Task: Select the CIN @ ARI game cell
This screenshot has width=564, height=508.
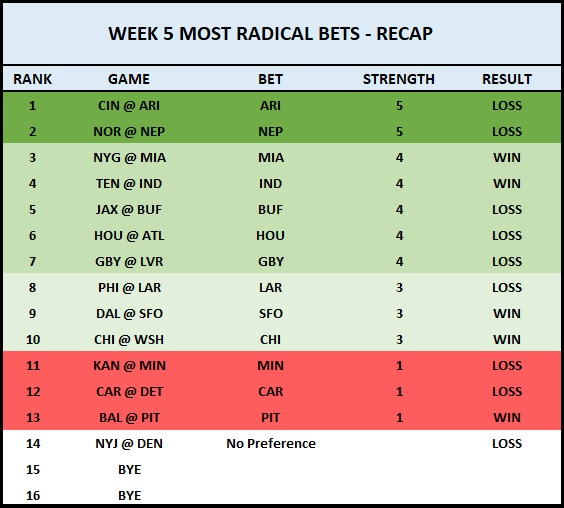Action: (x=129, y=106)
